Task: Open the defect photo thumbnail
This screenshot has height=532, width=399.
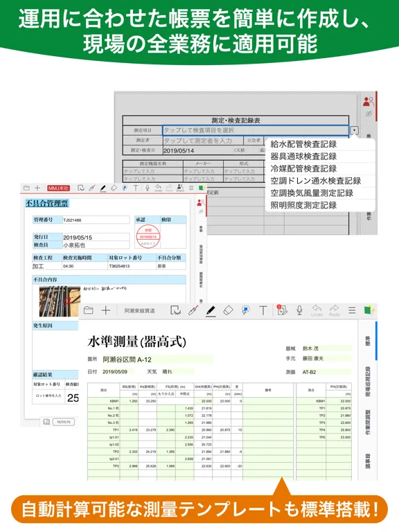Action: (60, 301)
